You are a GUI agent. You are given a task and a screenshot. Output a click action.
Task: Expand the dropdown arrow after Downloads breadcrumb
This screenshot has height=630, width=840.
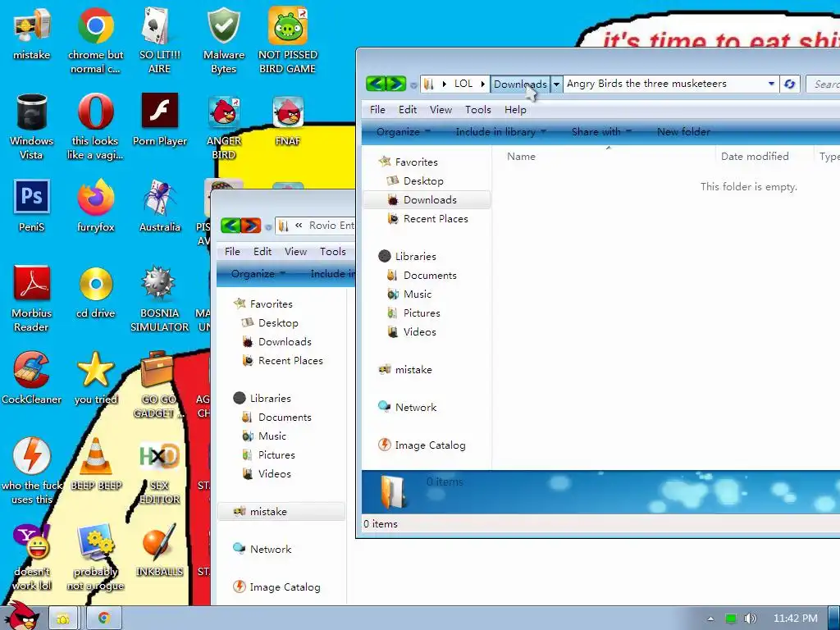pos(556,84)
